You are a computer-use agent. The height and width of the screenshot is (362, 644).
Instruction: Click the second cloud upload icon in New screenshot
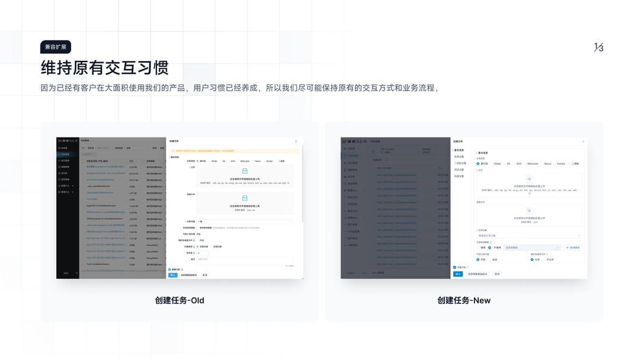pyautogui.click(x=529, y=211)
